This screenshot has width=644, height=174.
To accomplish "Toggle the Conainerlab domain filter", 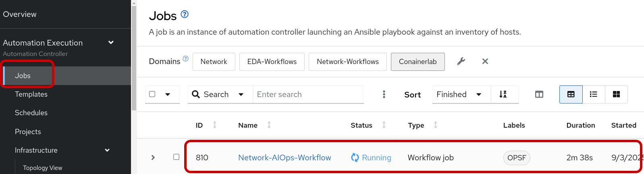I will [x=418, y=62].
